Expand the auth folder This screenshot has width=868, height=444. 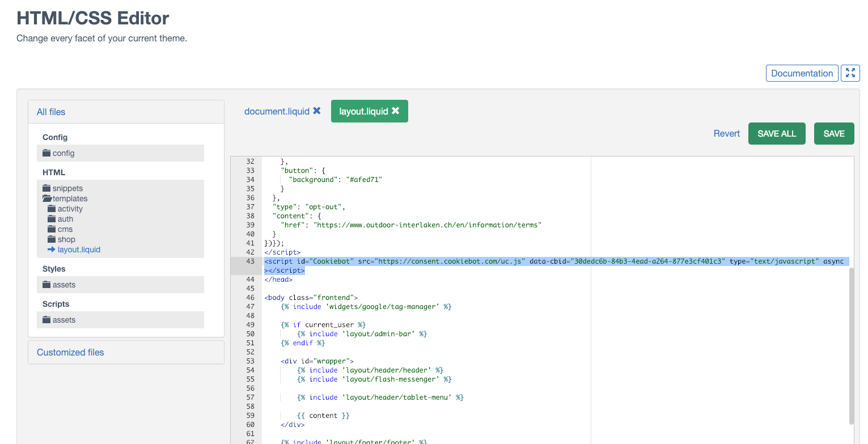coord(65,219)
